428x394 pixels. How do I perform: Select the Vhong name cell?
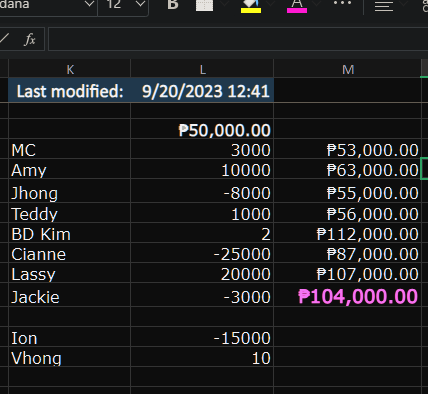pyautogui.click(x=69, y=357)
